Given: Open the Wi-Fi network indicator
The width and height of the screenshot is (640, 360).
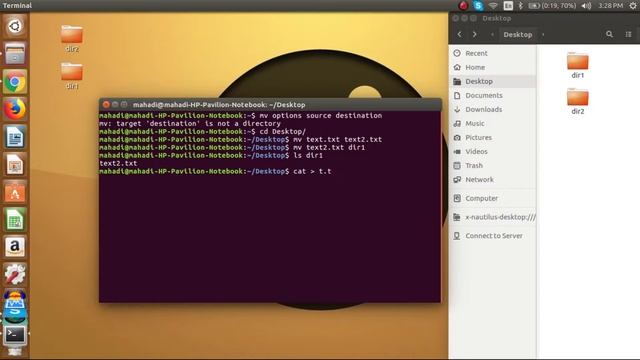Looking at the screenshot, I should click(493, 5).
